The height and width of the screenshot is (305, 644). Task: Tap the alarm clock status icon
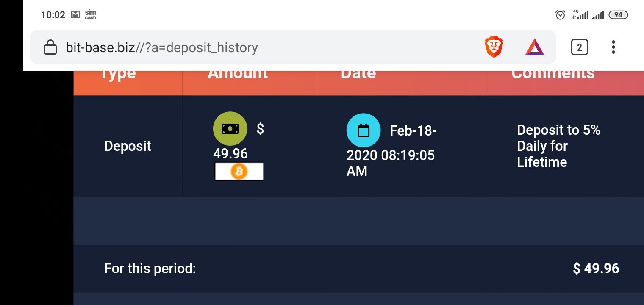point(560,15)
